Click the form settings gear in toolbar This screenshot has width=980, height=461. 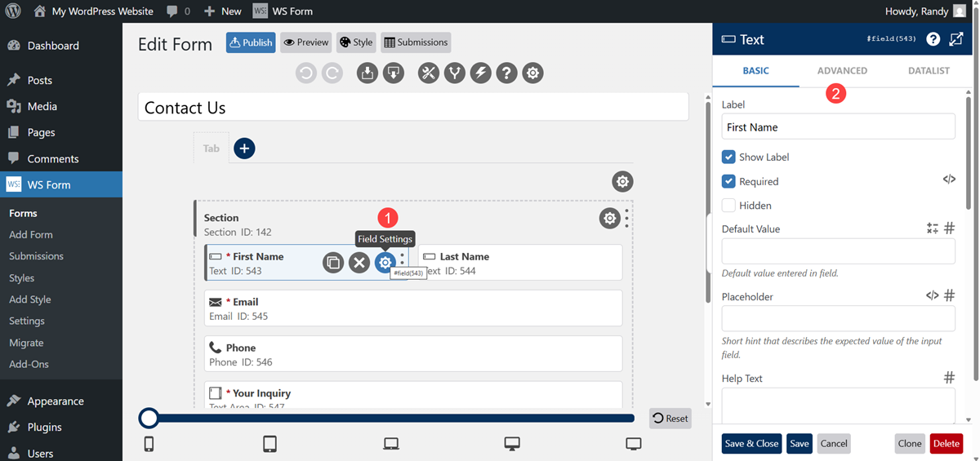pyautogui.click(x=533, y=73)
